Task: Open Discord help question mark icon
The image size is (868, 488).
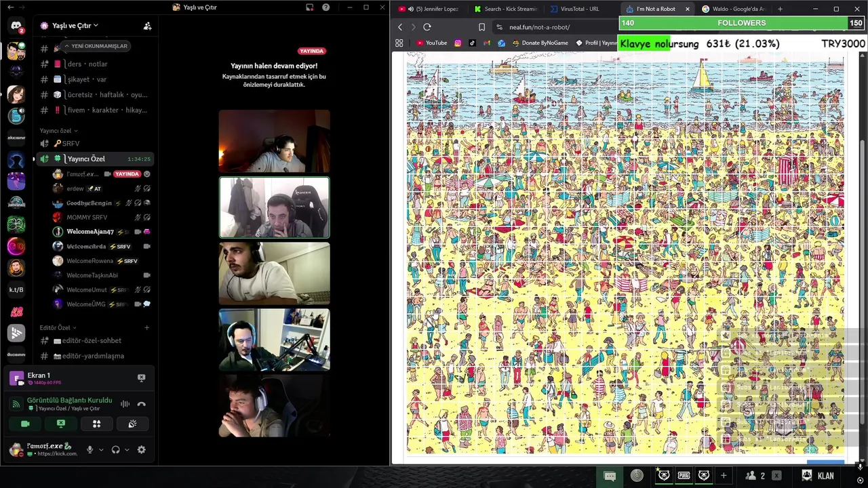Action: point(326,7)
